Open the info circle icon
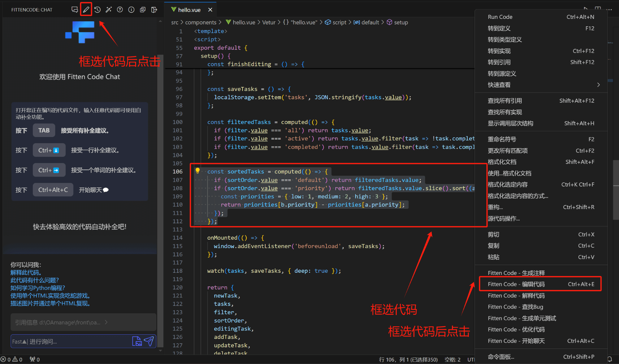 pos(131,10)
